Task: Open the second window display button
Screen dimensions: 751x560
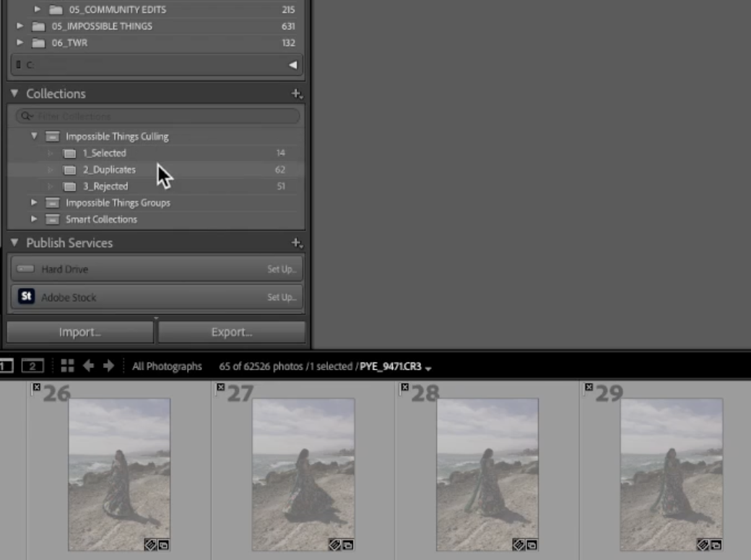Action: pos(32,366)
